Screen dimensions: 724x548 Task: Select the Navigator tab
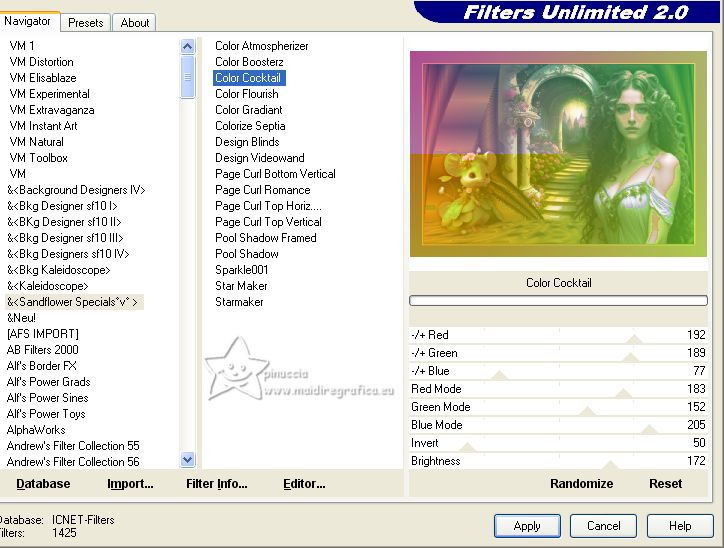[28, 21]
